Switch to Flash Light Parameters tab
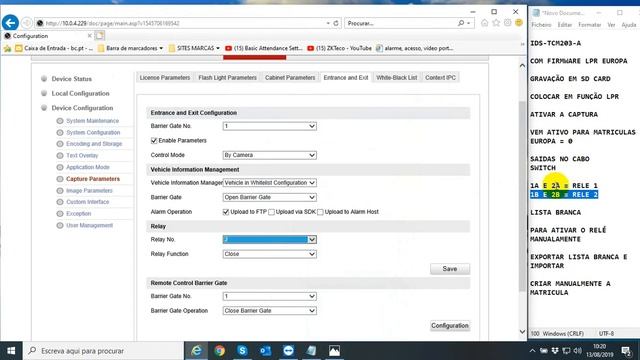640x360 pixels. (227, 78)
